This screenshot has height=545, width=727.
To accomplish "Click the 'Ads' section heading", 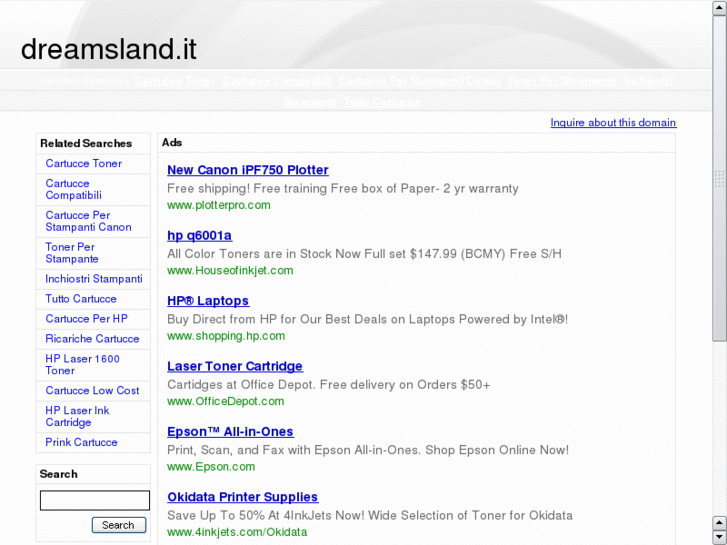I will (x=172, y=142).
